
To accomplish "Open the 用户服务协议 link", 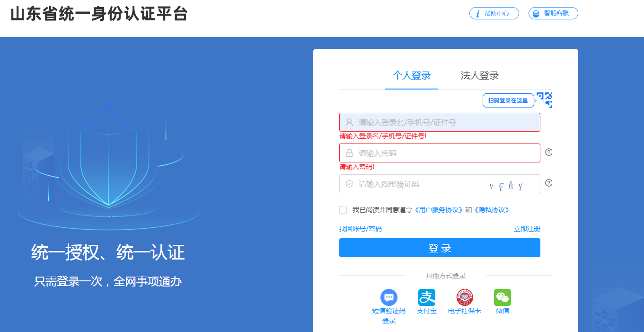I will pos(439,210).
